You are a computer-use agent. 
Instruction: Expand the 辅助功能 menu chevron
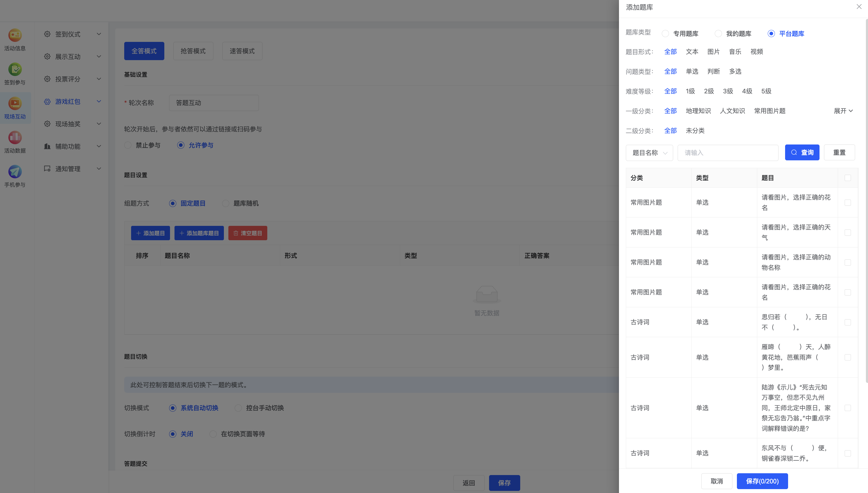[99, 146]
